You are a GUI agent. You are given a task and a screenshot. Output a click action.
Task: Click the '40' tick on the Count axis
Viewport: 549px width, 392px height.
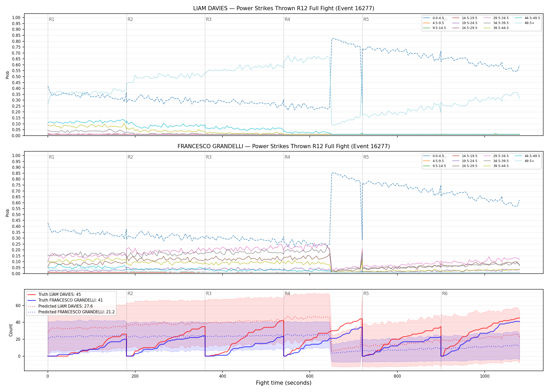click(18, 322)
